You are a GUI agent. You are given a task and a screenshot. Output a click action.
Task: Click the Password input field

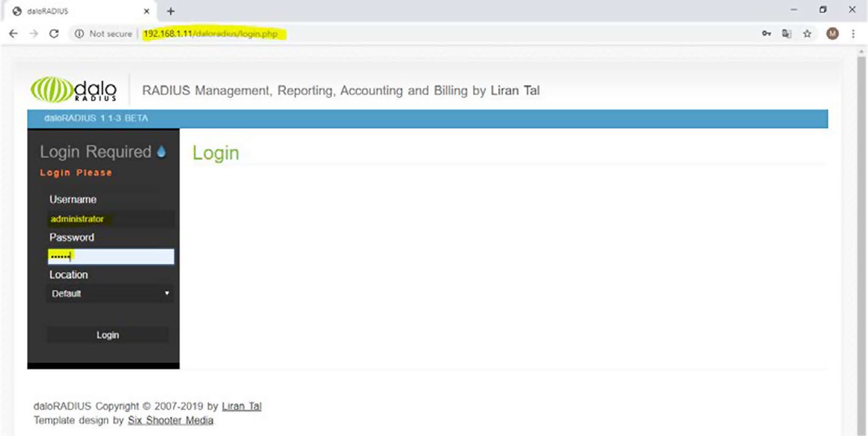click(111, 257)
